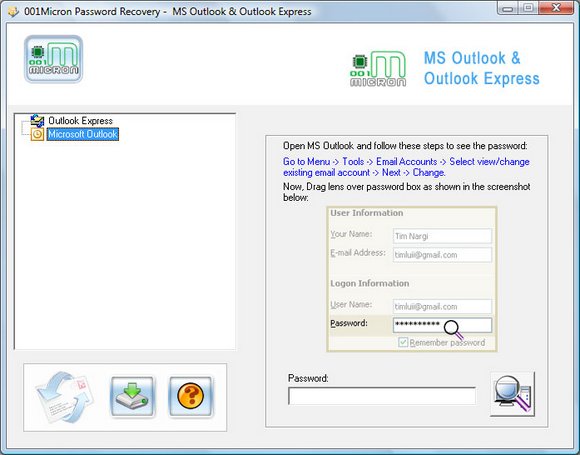The width and height of the screenshot is (580, 455).
Task: Click the User Name field in Logon Information
Action: [x=442, y=306]
